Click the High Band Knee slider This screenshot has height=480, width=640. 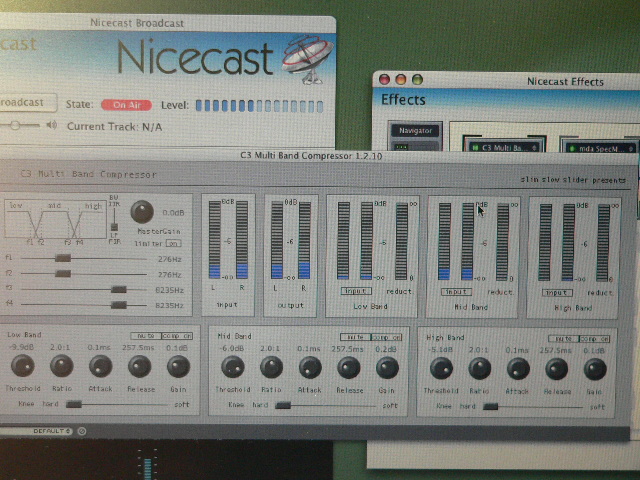click(x=533, y=407)
